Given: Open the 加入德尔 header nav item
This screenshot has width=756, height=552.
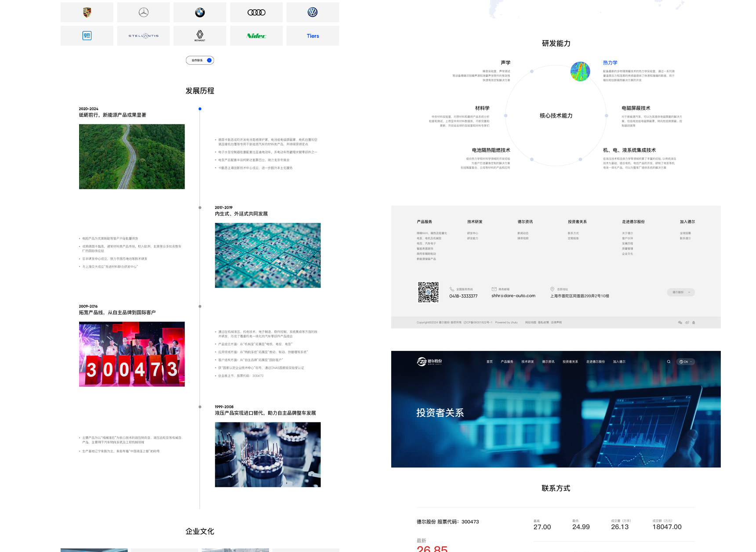Looking at the screenshot, I should (x=619, y=362).
